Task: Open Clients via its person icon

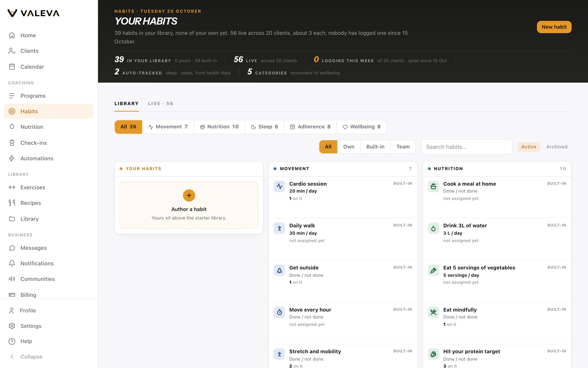Action: 12,51
